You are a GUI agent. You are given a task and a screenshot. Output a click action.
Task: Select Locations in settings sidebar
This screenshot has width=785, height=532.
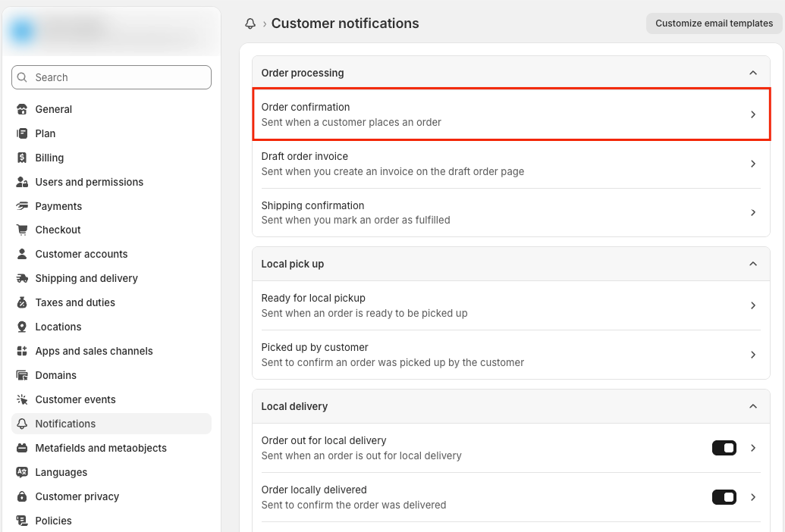click(111, 327)
